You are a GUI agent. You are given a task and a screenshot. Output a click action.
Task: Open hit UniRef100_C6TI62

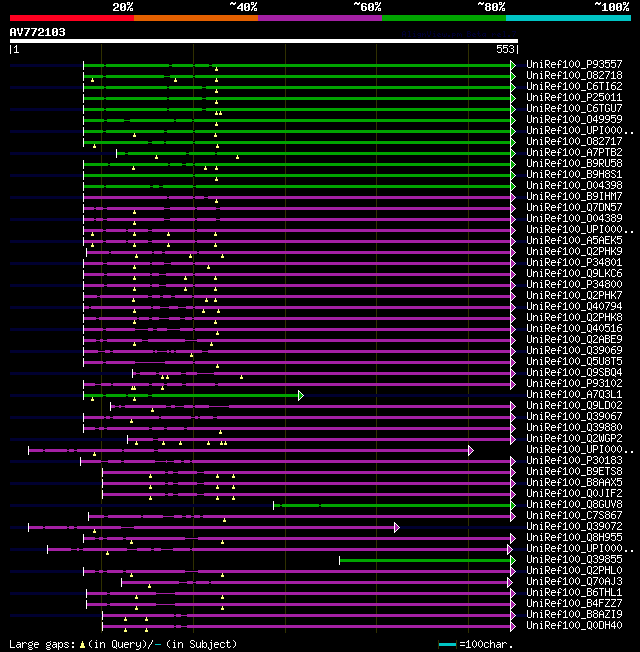(574, 86)
